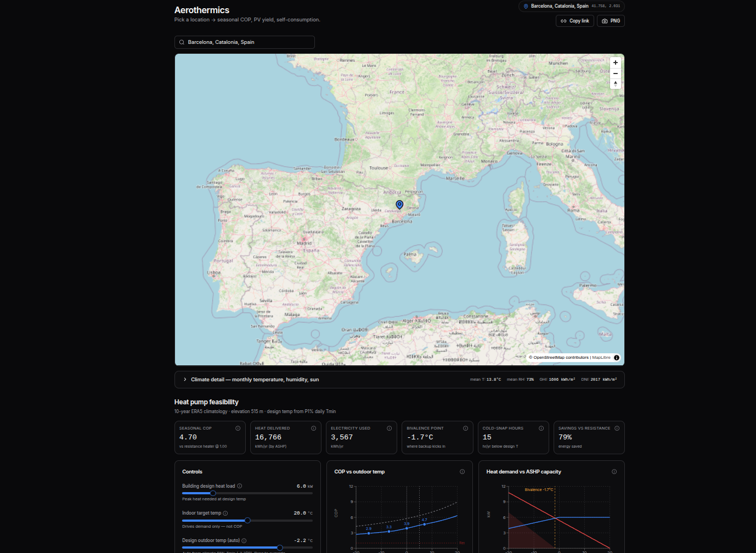The image size is (756, 553).
Task: Zoom in on the map
Action: [x=616, y=63]
